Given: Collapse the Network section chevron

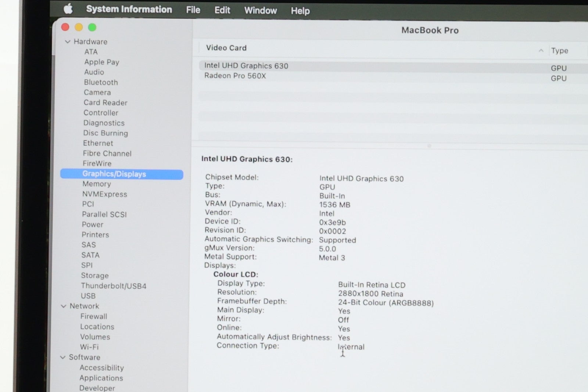Looking at the screenshot, I should click(64, 306).
